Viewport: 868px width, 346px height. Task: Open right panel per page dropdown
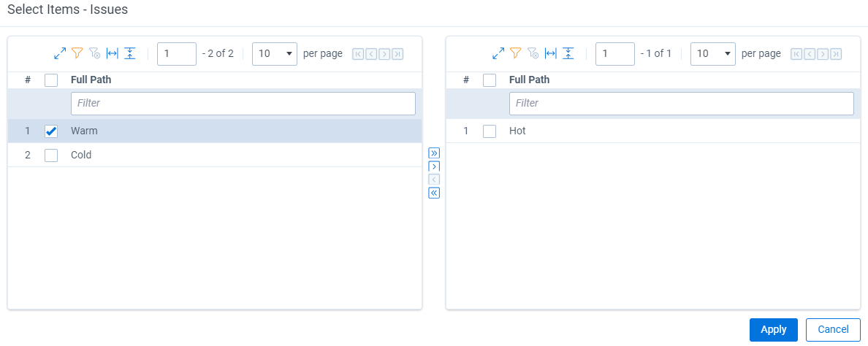pos(713,54)
